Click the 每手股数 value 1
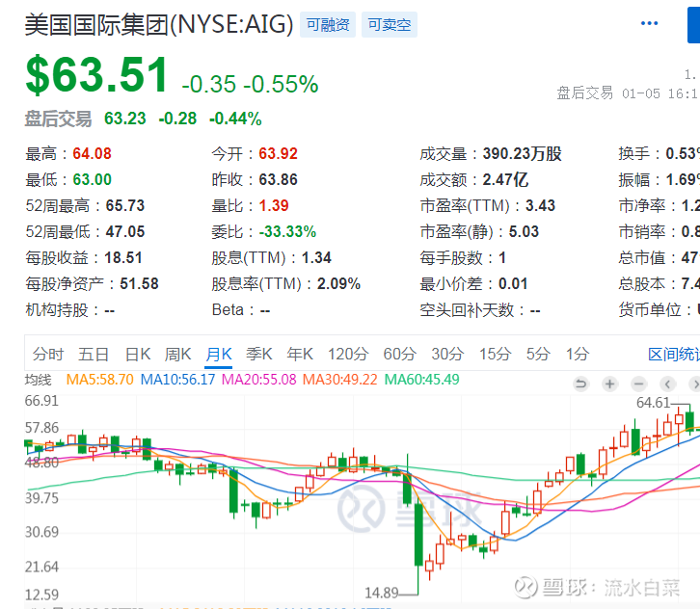 (x=502, y=258)
